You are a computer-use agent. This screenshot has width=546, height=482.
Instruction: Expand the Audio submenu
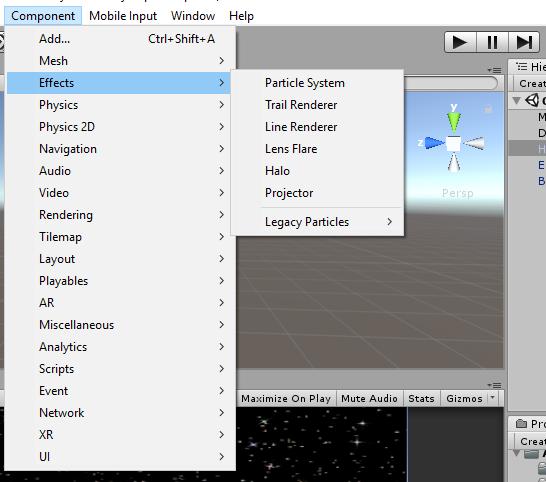click(118, 171)
